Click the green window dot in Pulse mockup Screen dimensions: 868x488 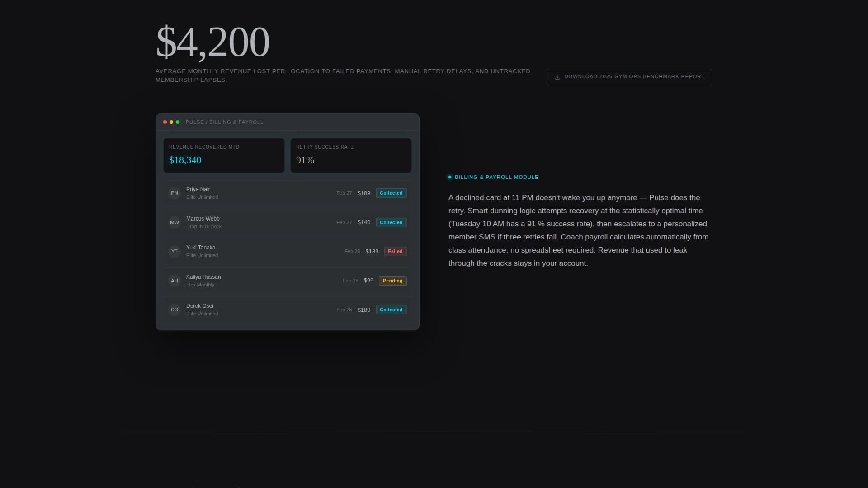click(178, 122)
